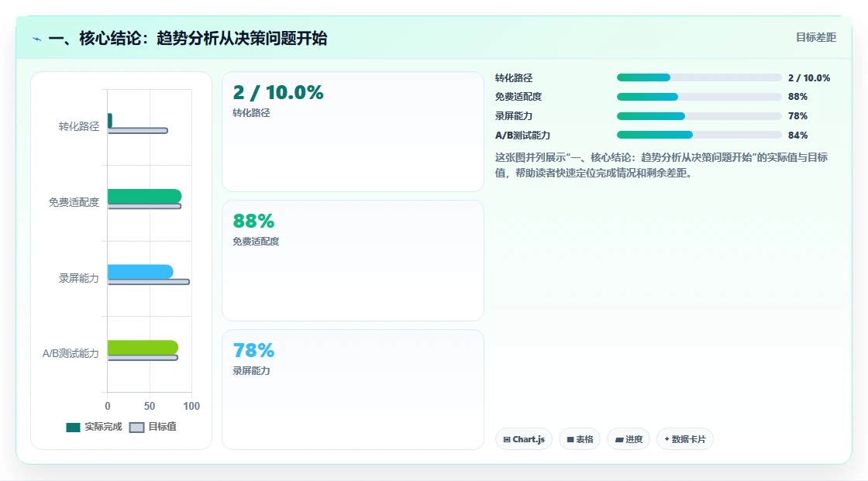
Task: Click the description paragraph starting 这张图并列展示
Action: pyautogui.click(x=662, y=165)
